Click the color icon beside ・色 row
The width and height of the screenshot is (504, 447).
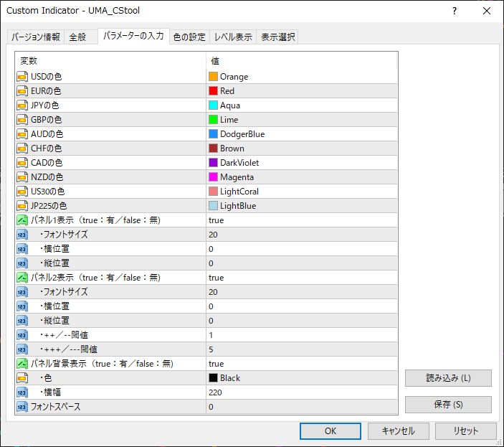click(22, 378)
